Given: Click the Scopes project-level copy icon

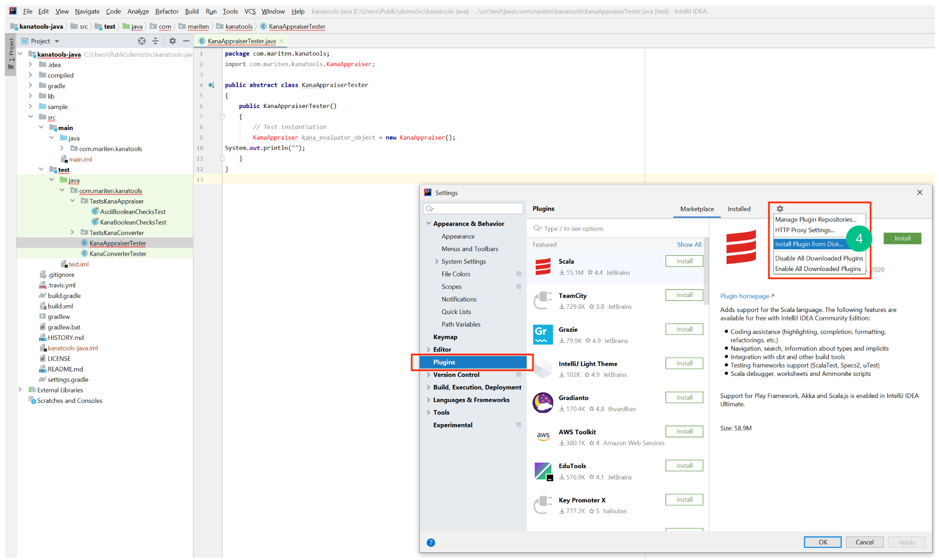Looking at the screenshot, I should pyautogui.click(x=519, y=286).
